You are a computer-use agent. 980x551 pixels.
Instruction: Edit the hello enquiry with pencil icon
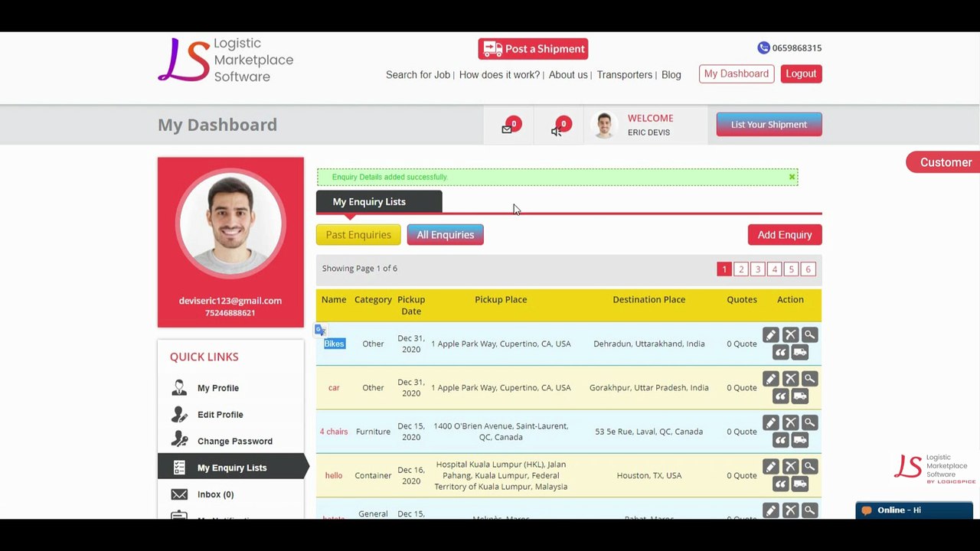(771, 467)
